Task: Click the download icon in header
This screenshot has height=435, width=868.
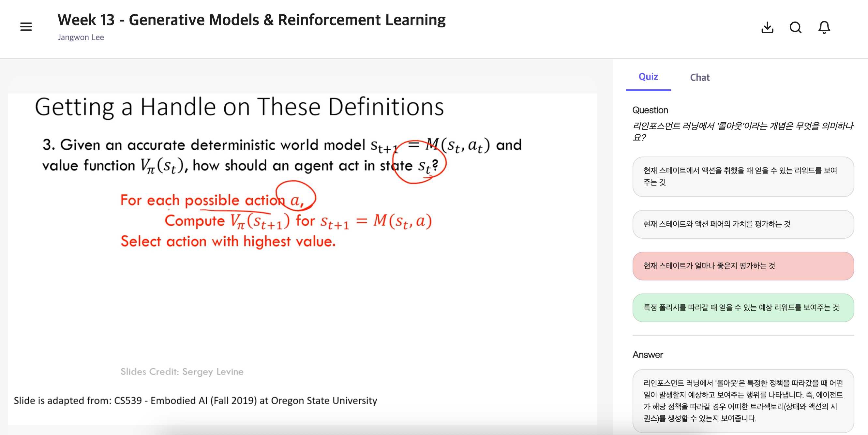Action: (x=767, y=27)
